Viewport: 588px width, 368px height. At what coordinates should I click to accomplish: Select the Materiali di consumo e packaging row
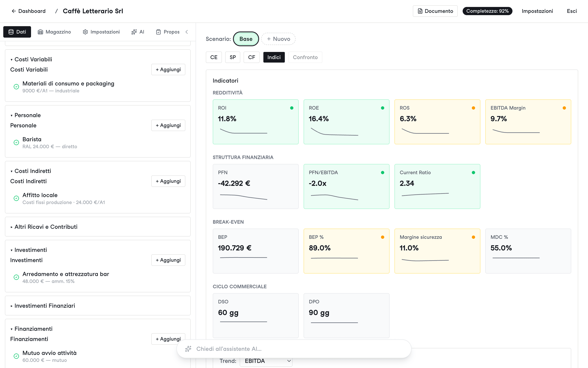point(98,87)
